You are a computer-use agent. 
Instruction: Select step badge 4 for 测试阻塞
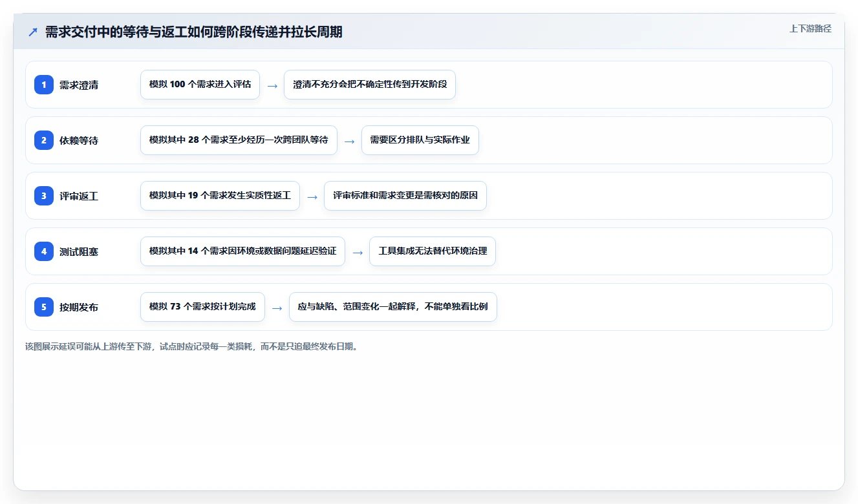pyautogui.click(x=44, y=251)
